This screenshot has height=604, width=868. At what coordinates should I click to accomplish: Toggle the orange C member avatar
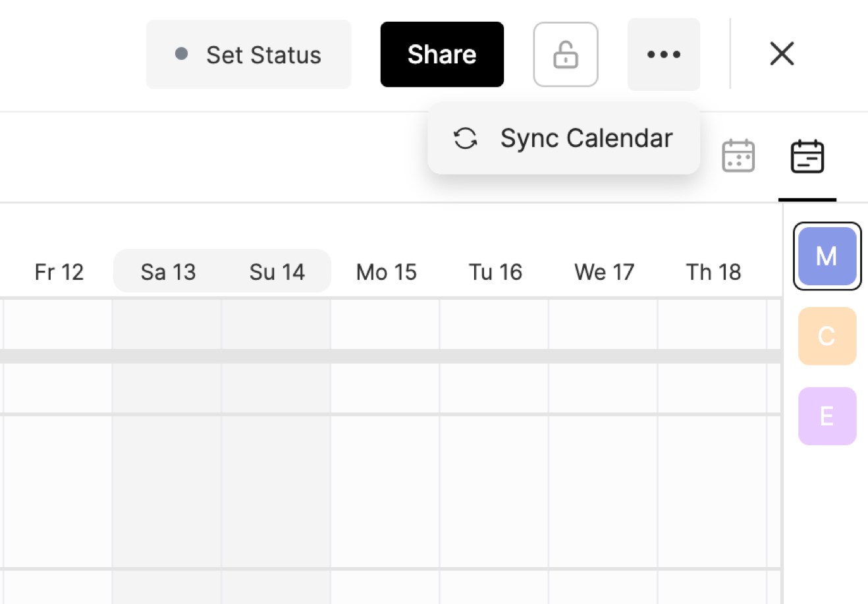point(827,336)
